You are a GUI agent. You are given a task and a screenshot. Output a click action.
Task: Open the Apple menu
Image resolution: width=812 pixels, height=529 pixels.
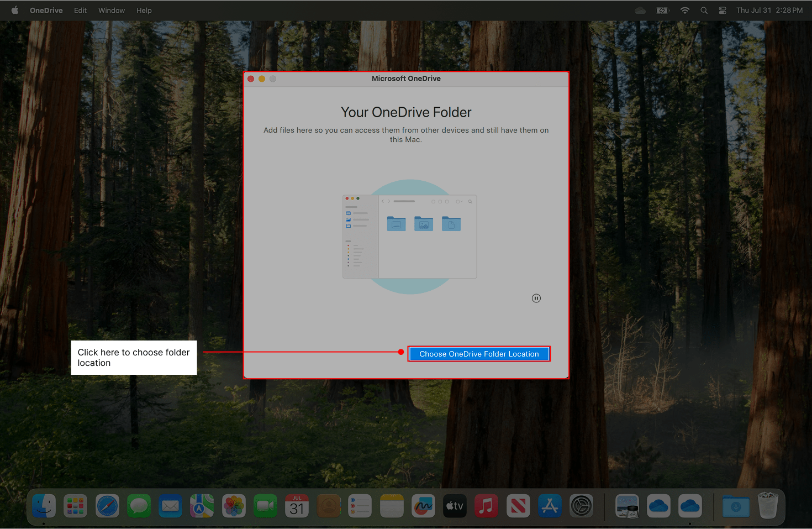click(15, 11)
